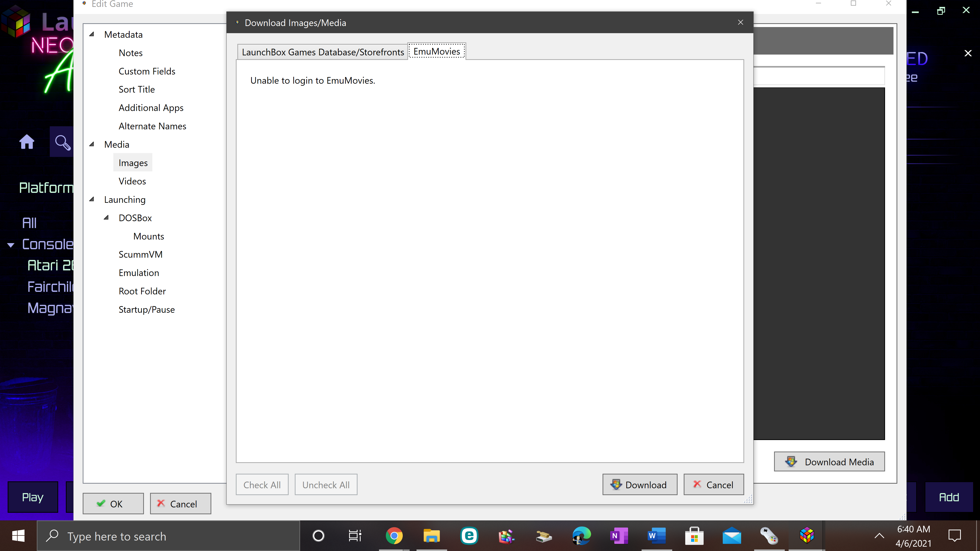Open the LaunchBox home icon
The width and height of the screenshot is (980, 551).
click(27, 142)
